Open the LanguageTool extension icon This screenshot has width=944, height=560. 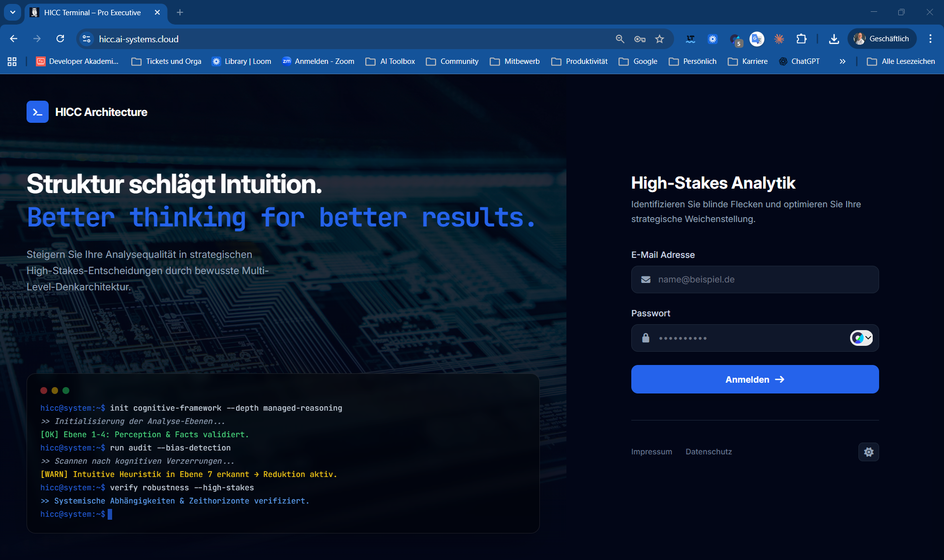690,39
